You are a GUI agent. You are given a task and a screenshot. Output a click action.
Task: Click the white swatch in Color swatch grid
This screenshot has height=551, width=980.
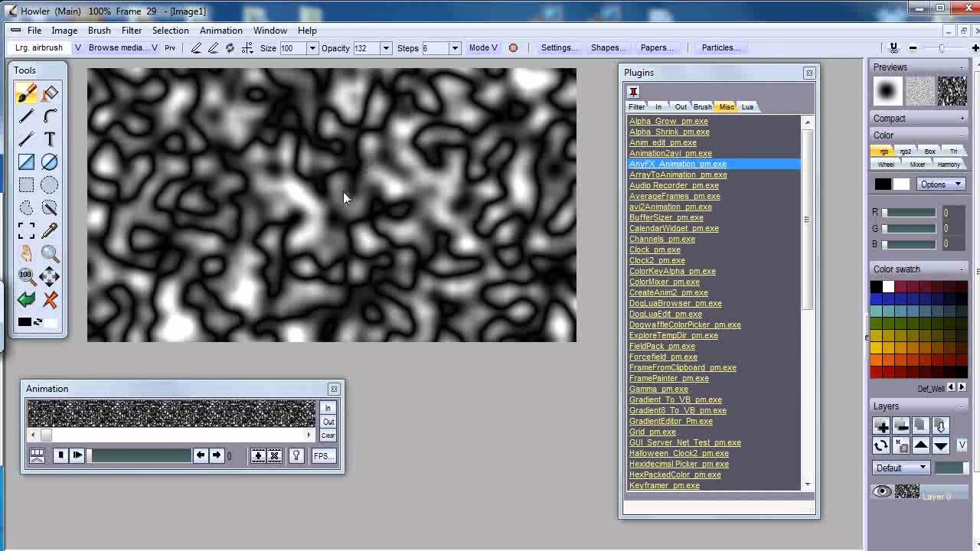pos(888,287)
